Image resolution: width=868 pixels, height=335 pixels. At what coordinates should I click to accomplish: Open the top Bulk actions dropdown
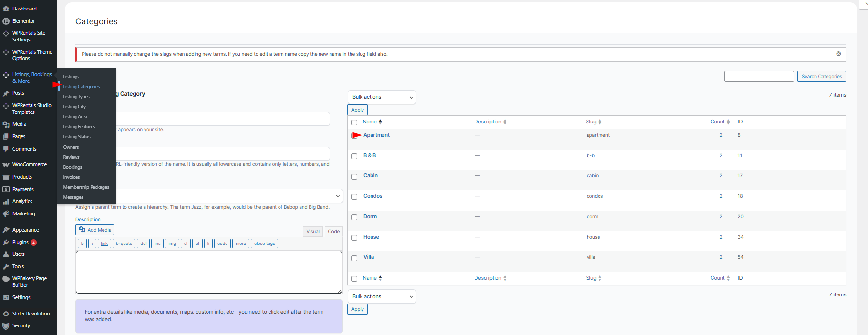(382, 97)
